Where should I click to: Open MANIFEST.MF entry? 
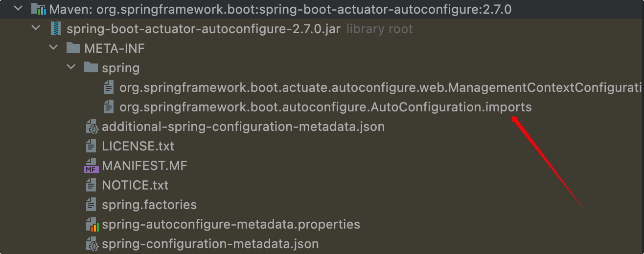click(x=144, y=166)
